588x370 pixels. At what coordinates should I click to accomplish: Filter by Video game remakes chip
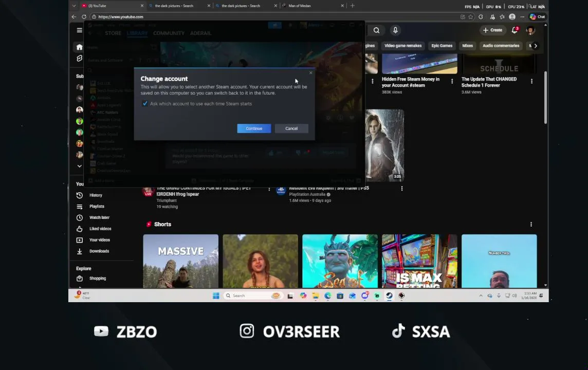coord(403,46)
